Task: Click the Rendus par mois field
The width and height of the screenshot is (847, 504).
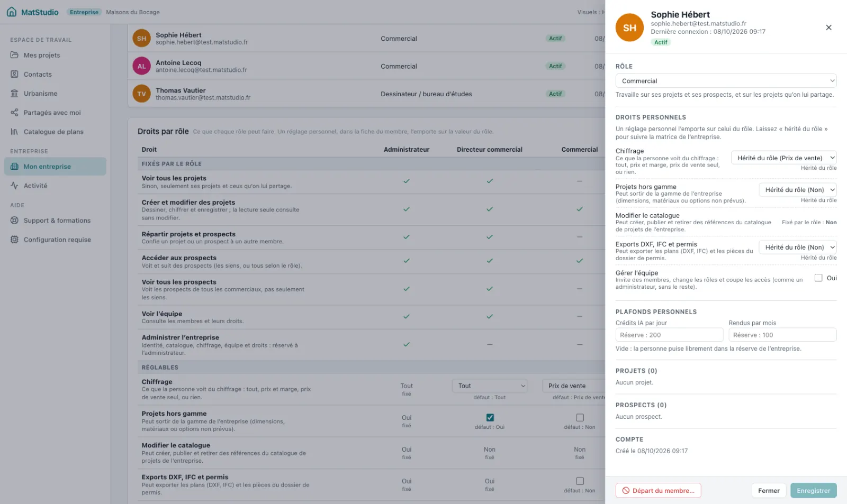Action: click(782, 335)
